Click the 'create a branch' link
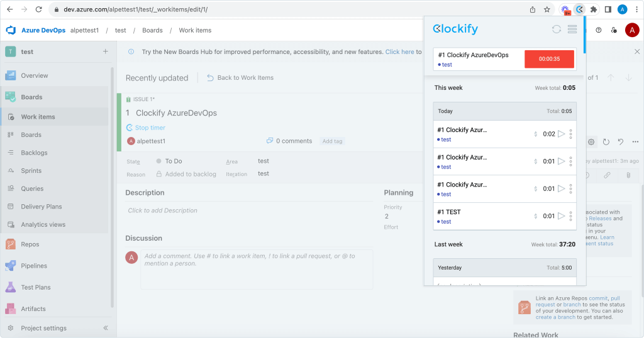The image size is (644, 338). point(555,317)
